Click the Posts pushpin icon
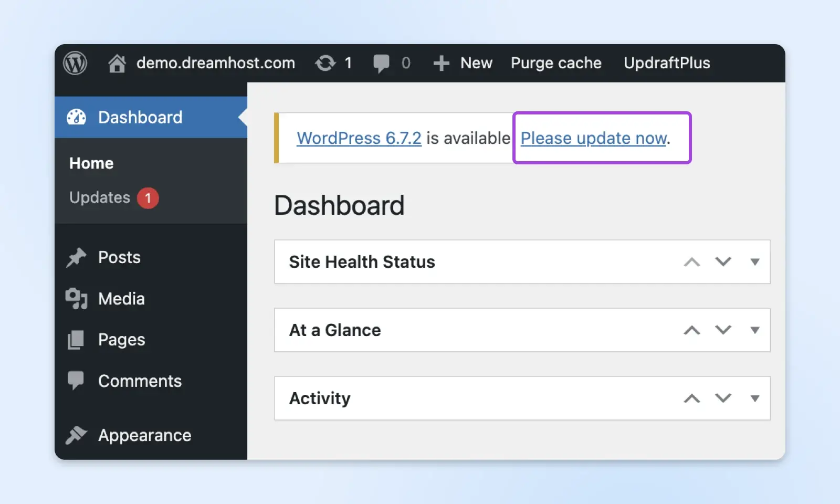The image size is (840, 504). (x=76, y=257)
